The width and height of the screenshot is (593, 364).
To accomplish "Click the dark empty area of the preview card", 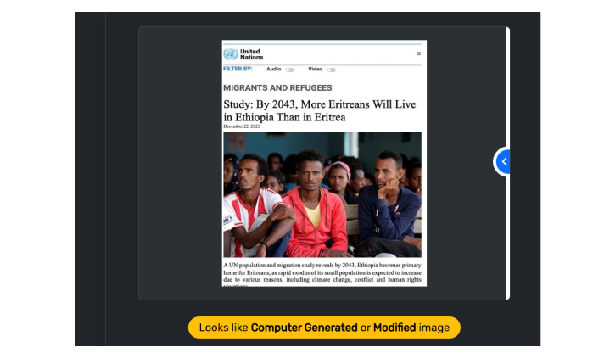I will pyautogui.click(x=180, y=164).
